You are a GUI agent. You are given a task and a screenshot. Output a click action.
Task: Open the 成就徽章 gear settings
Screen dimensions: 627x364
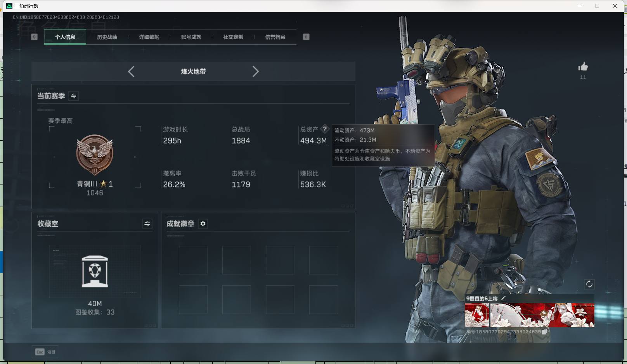click(203, 224)
